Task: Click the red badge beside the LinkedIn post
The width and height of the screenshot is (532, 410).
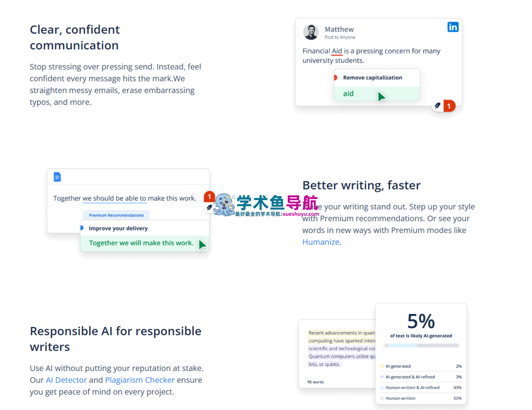Action: pos(449,106)
